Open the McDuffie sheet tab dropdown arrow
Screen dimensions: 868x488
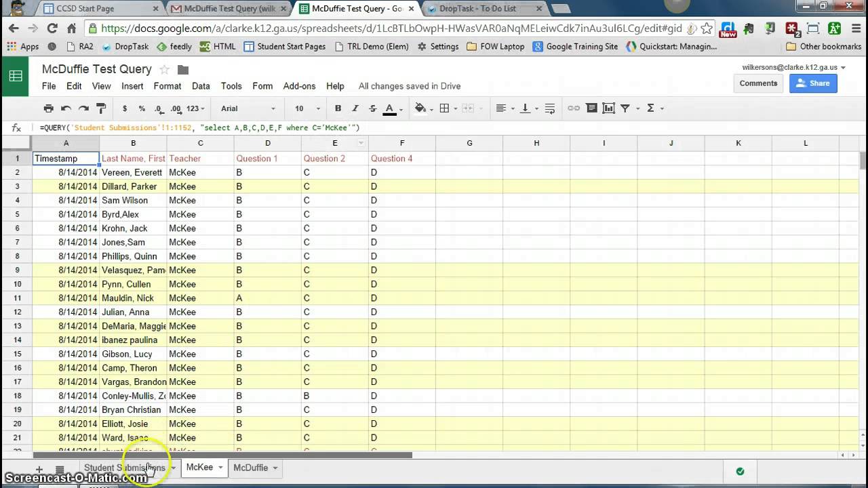pos(275,468)
